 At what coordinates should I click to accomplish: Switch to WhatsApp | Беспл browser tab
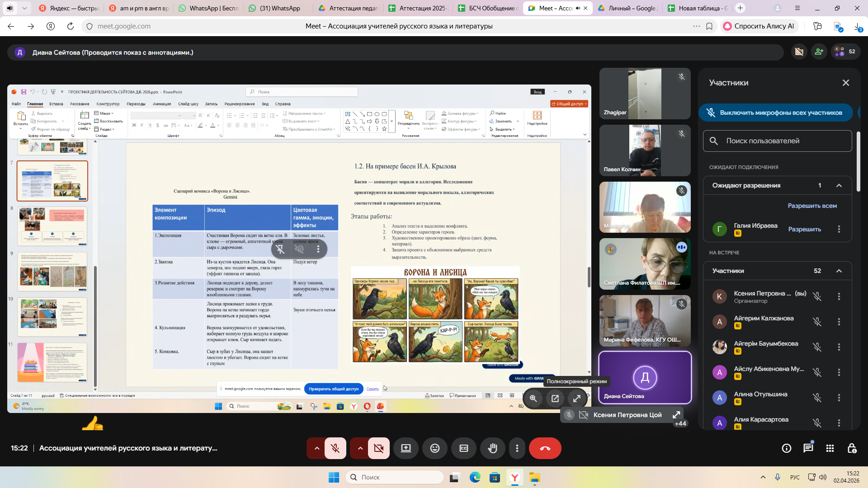click(x=208, y=8)
